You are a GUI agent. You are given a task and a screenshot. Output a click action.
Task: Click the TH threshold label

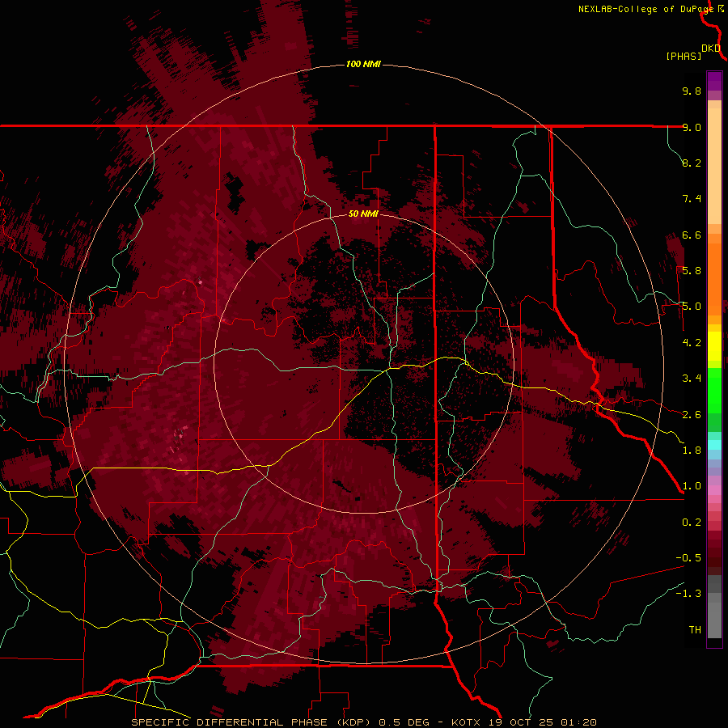pos(695,630)
